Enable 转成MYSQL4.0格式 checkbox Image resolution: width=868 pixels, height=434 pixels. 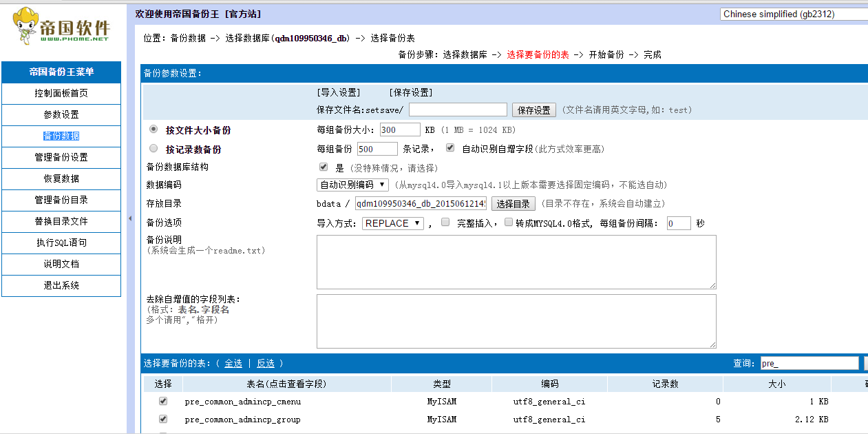[509, 223]
